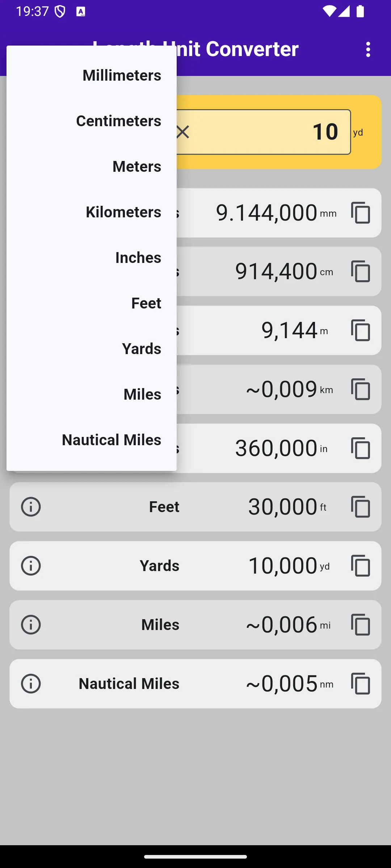Open info for the Feet row

pyautogui.click(x=31, y=507)
